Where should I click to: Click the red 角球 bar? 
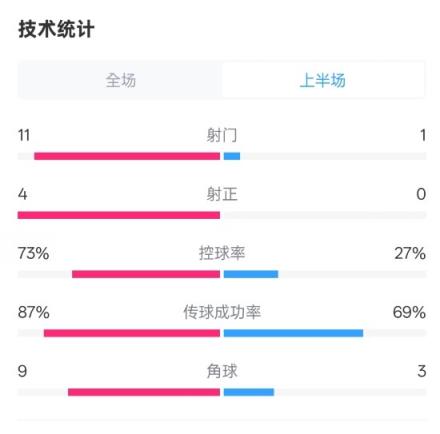coord(144,392)
